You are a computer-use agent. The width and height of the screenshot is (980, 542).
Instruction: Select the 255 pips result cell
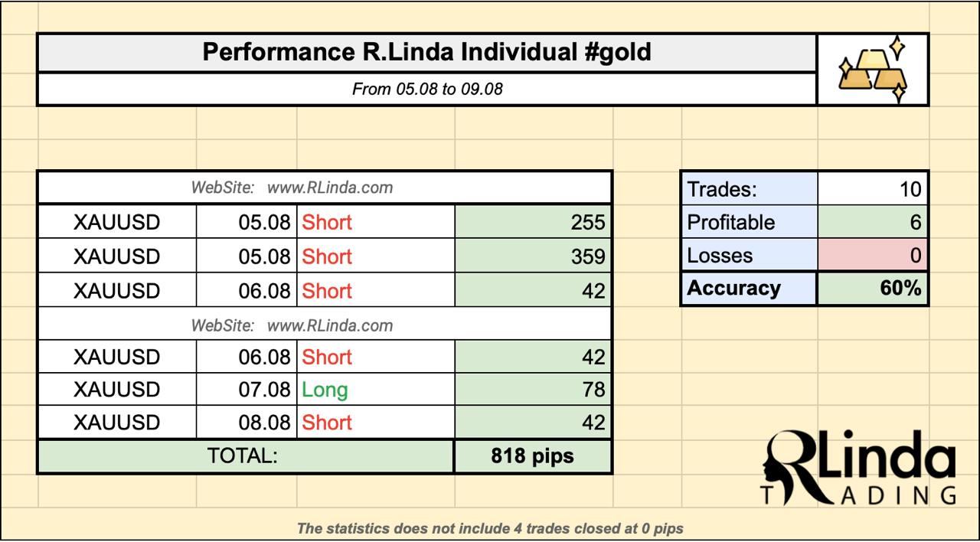point(533,222)
